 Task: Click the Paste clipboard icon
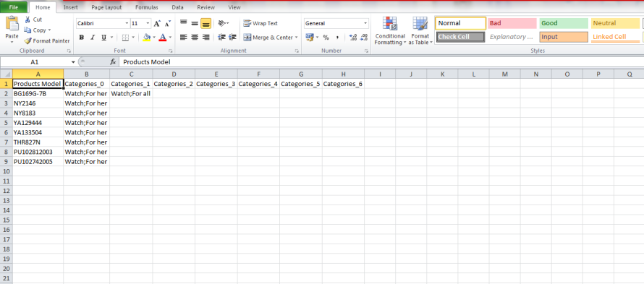pyautogui.click(x=12, y=24)
